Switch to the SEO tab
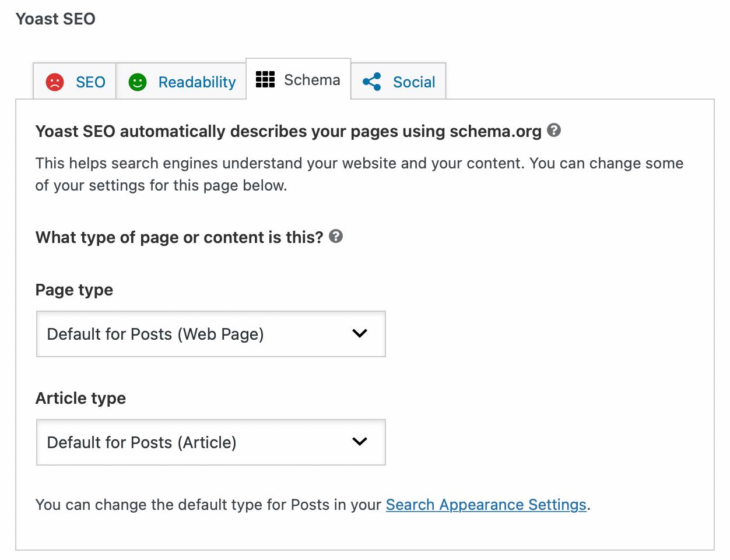730x560 pixels. 74,82
